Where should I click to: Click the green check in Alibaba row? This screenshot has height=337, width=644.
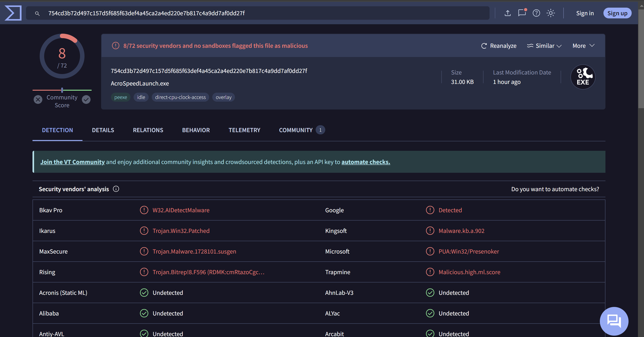[144, 313]
